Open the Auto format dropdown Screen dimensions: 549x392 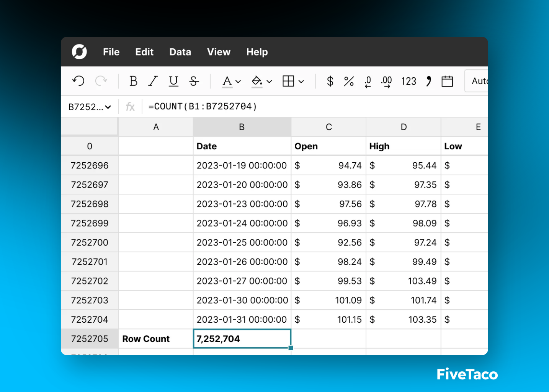click(x=476, y=81)
